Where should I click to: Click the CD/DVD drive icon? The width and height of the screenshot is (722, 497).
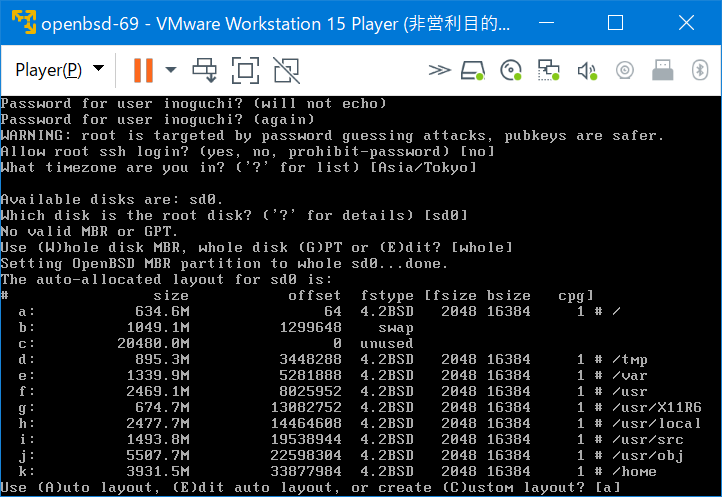[x=511, y=70]
